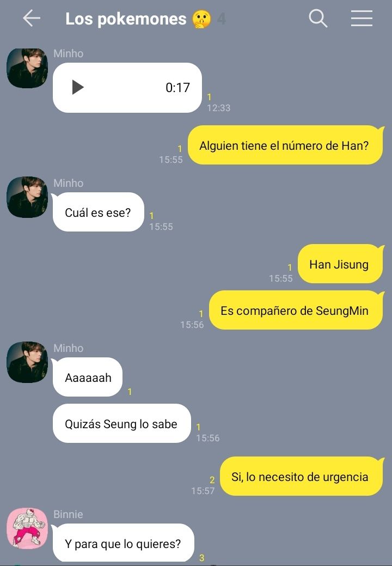The width and height of the screenshot is (392, 566).
Task: Tap the 'Es compañero de SeungMin' message
Action: (x=296, y=310)
